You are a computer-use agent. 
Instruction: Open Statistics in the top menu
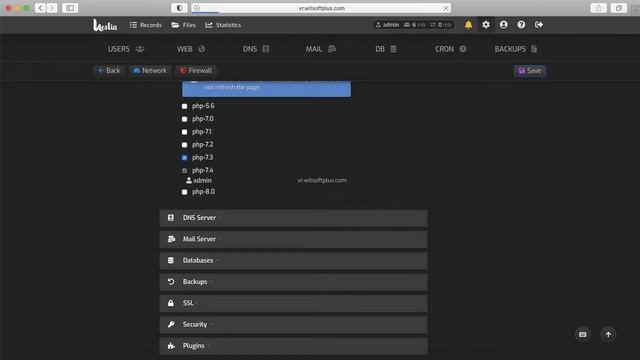tap(223, 25)
